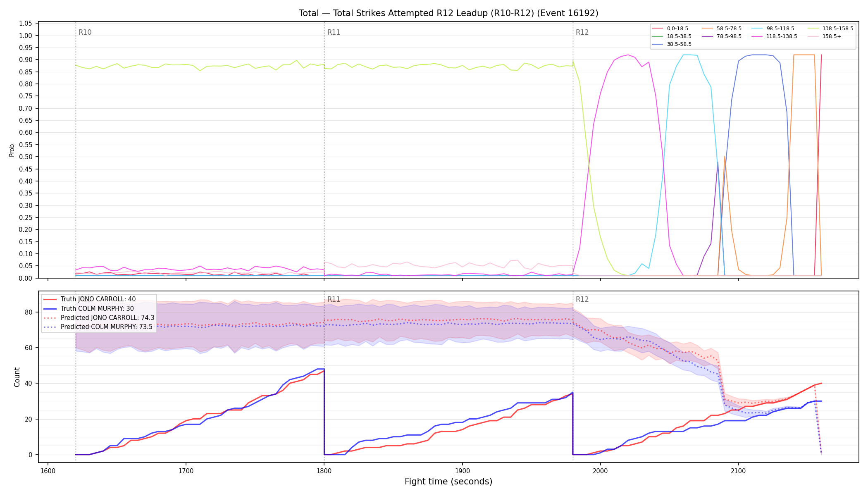Image resolution: width=868 pixels, height=496 pixels.
Task: Click the R12 label in bottom Count chart
Action: pos(582,299)
